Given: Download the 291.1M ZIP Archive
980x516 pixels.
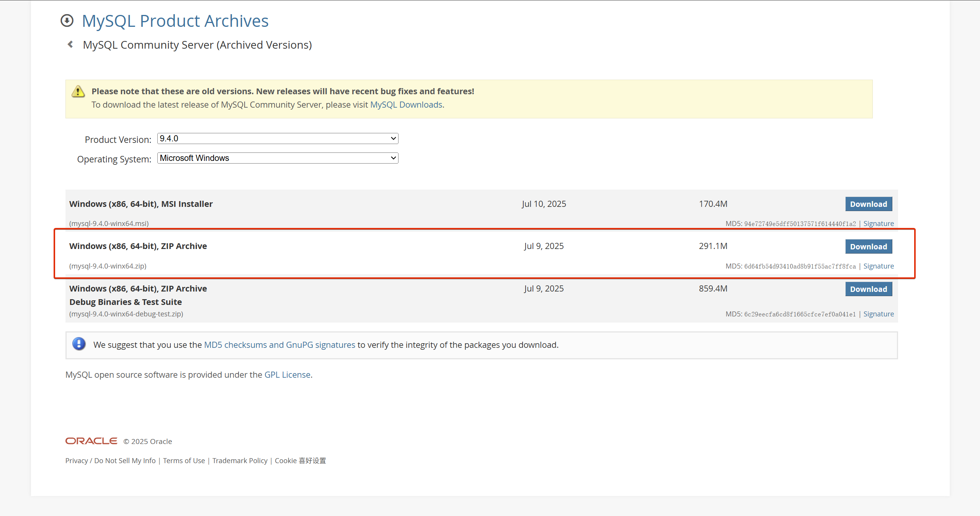Looking at the screenshot, I should click(x=868, y=247).
